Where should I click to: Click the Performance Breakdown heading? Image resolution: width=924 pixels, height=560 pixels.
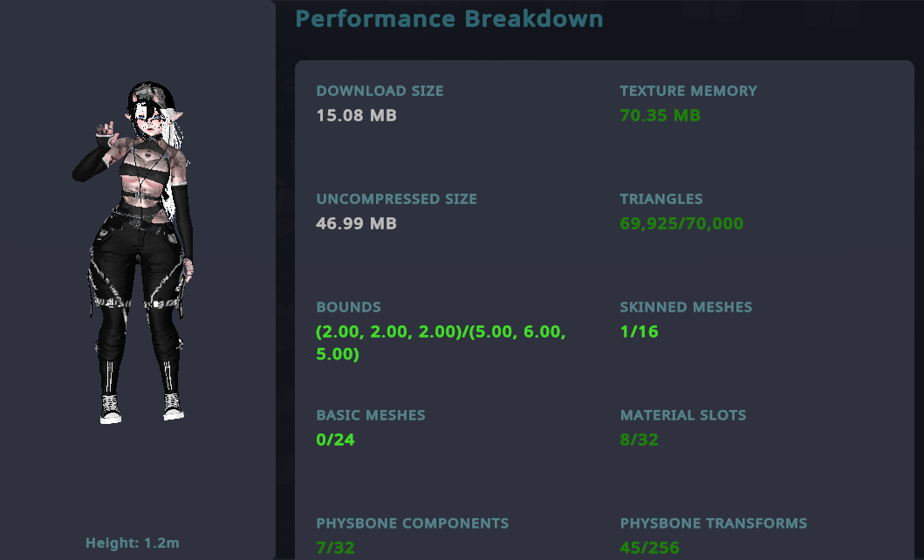[x=449, y=18]
